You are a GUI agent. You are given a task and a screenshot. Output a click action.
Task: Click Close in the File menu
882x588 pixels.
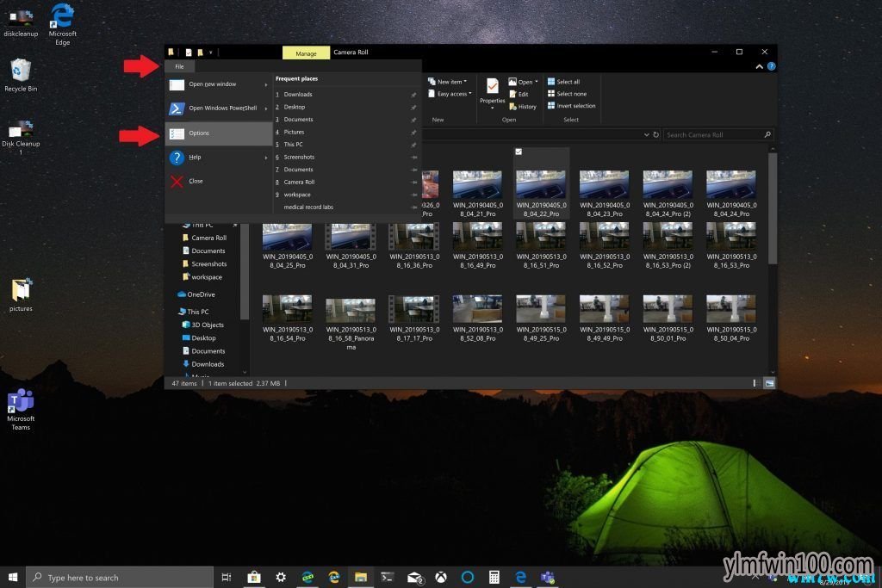[x=218, y=181]
